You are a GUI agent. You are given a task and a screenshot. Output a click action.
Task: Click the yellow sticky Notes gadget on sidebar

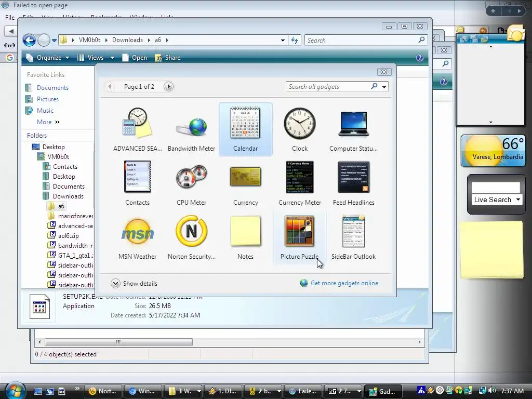pos(491,249)
